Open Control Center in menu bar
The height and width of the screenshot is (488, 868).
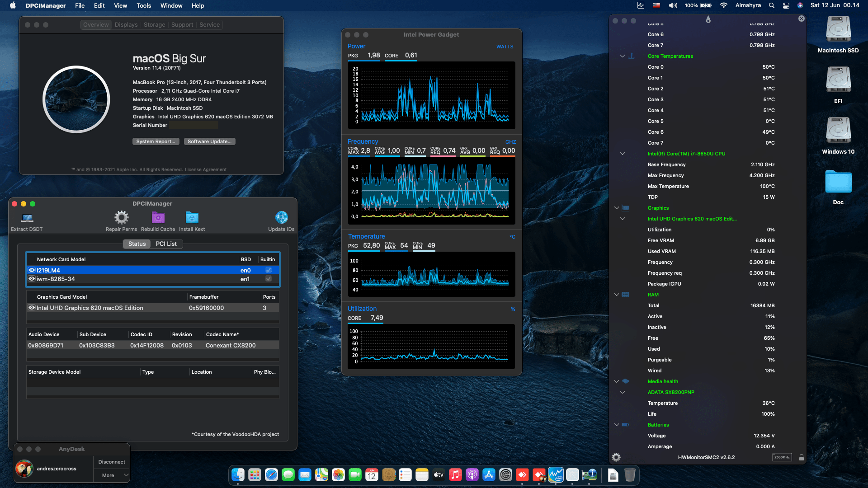click(x=786, y=5)
